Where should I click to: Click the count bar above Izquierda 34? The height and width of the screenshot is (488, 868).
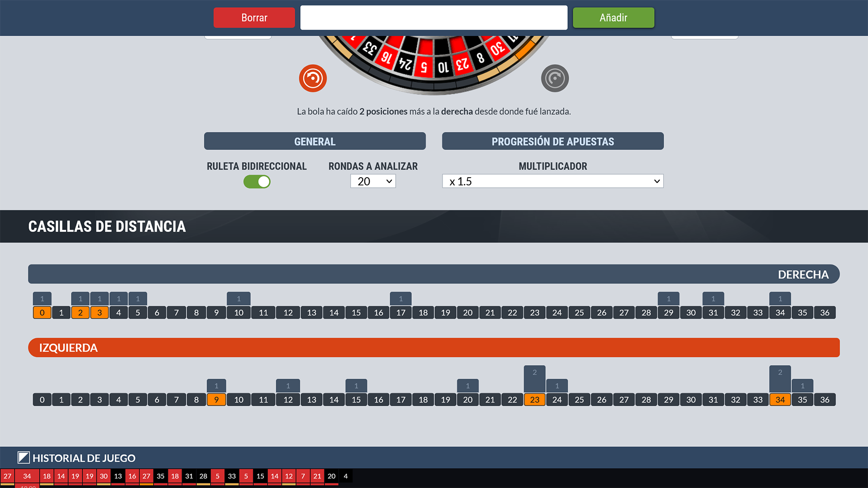(x=780, y=379)
